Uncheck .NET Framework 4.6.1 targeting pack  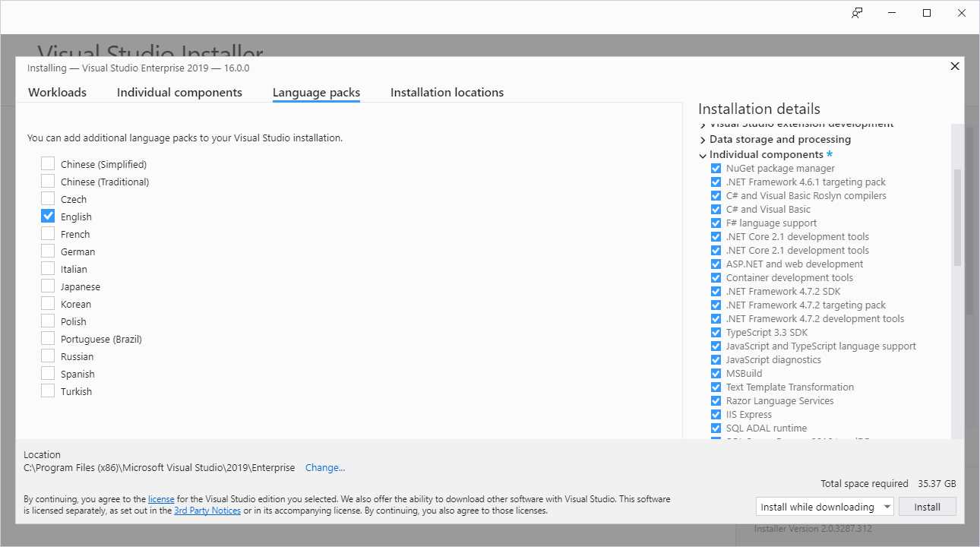[x=716, y=182]
